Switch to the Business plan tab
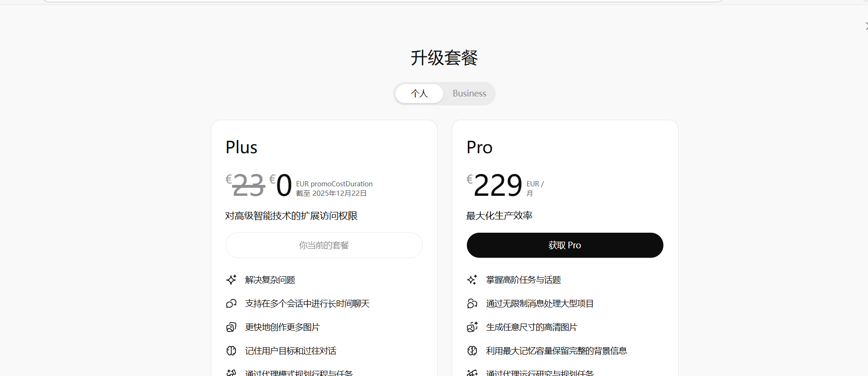Viewport: 868px width, 376px height. pos(469,94)
